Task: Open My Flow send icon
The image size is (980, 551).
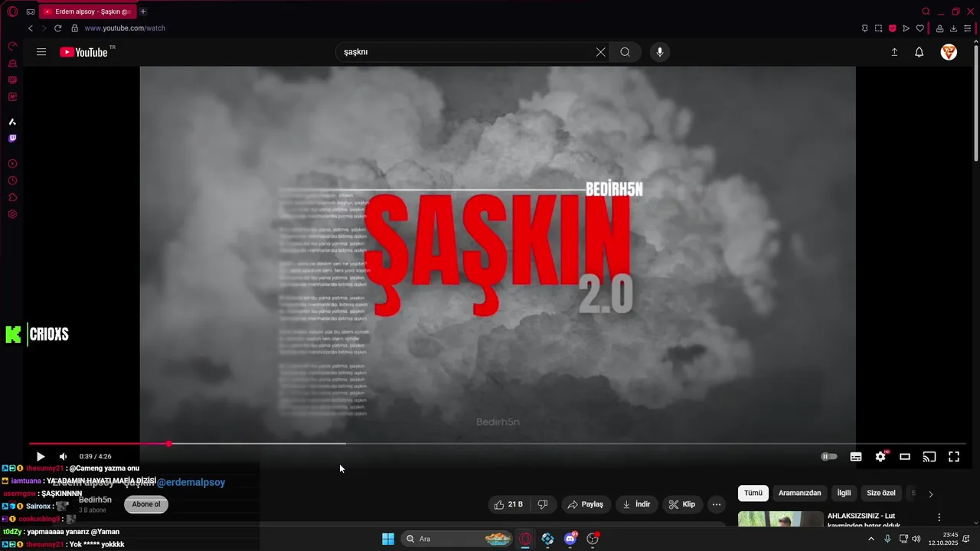Action: pos(906,28)
